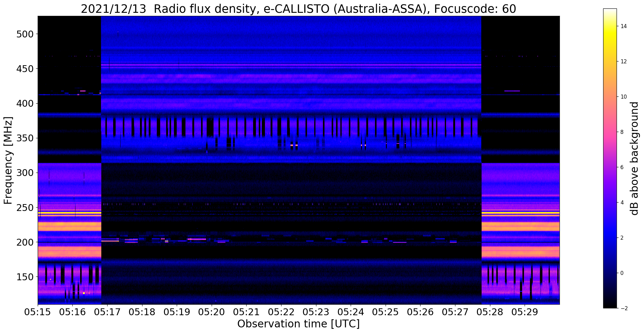
Task: Click the 300 MHz frequency tick label
Action: click(25, 173)
